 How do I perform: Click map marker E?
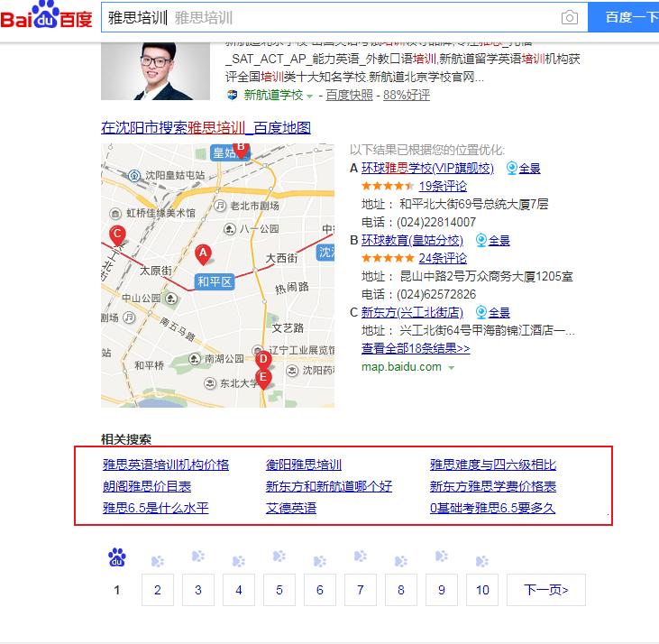263,379
